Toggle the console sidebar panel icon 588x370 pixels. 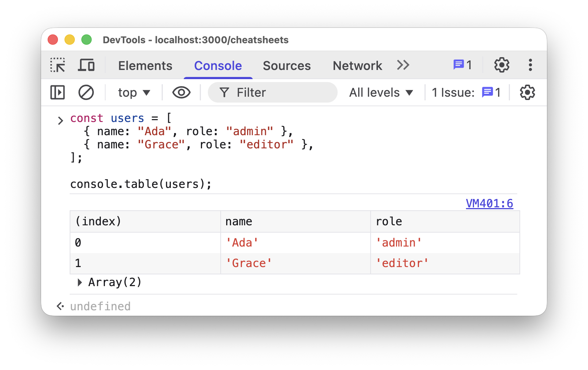click(58, 92)
